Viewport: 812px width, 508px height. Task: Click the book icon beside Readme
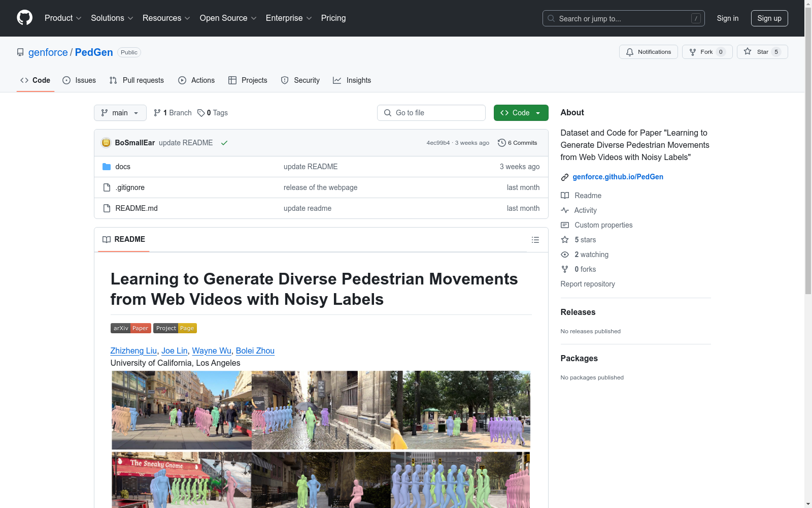tap(565, 196)
